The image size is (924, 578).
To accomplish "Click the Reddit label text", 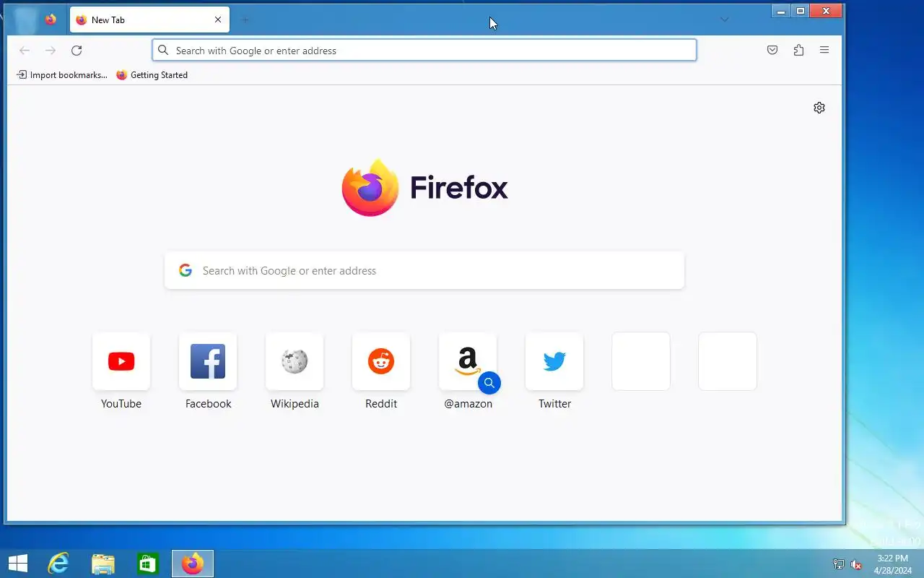I will 381,404.
